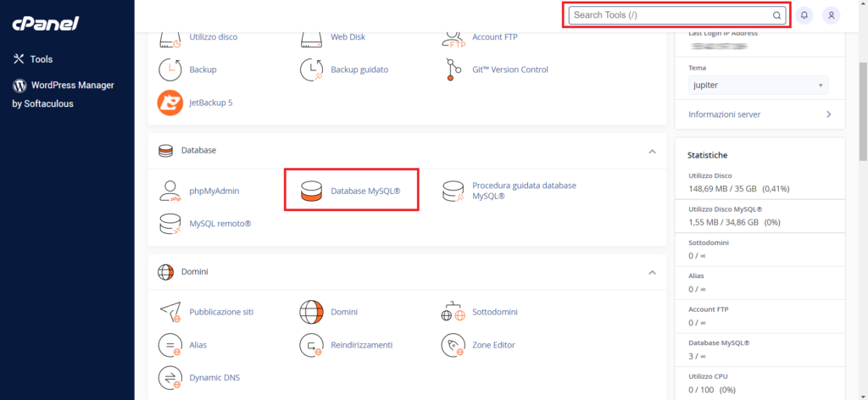Open the Backup guidato link
This screenshot has width=868, height=400.
click(359, 69)
